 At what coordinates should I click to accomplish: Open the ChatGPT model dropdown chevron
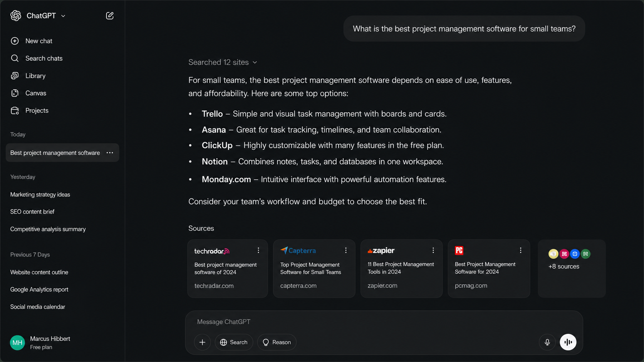tap(63, 16)
